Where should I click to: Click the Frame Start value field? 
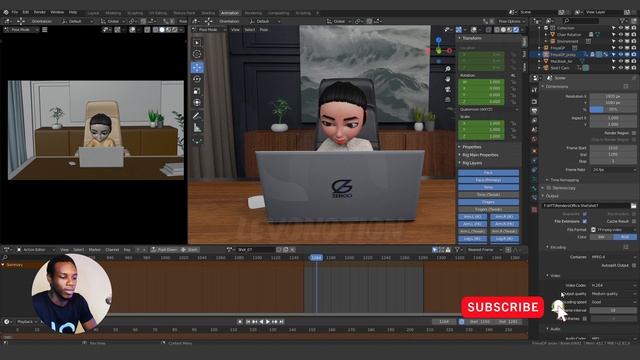click(613, 148)
